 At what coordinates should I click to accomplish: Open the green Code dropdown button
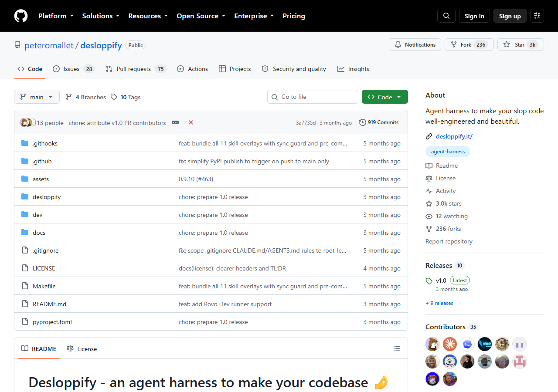(385, 97)
